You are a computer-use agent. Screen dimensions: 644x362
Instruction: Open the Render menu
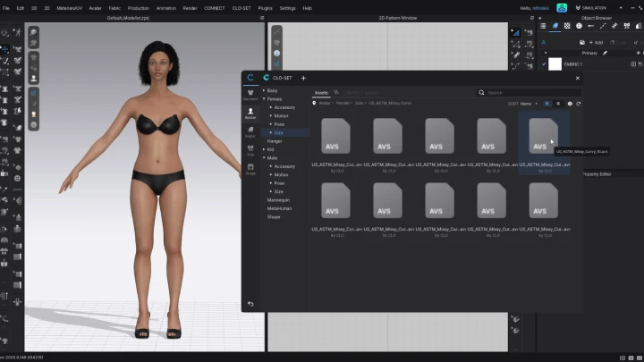[190, 8]
